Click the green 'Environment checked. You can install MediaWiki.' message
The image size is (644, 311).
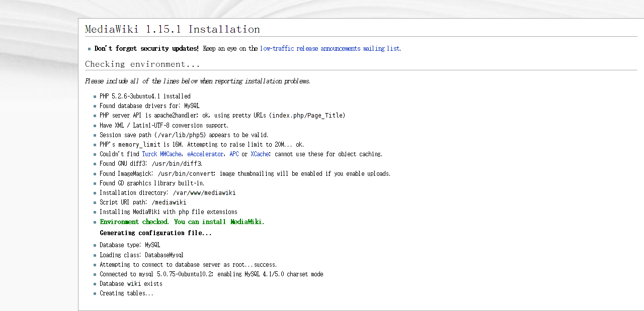pyautogui.click(x=182, y=222)
